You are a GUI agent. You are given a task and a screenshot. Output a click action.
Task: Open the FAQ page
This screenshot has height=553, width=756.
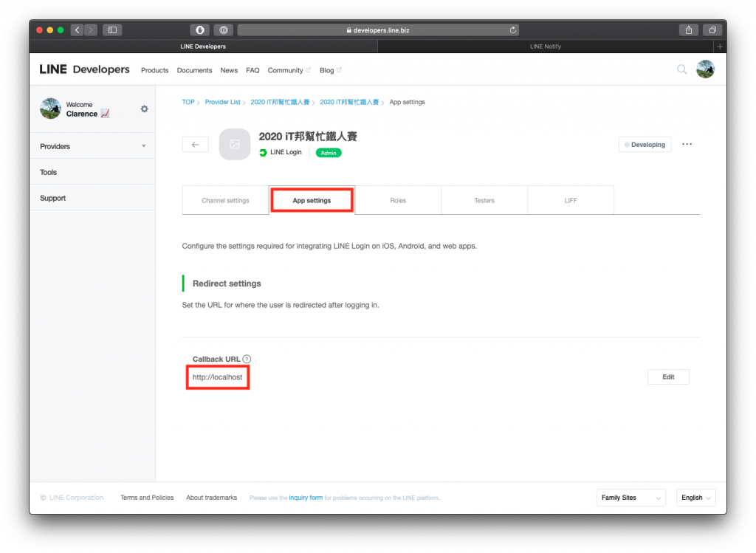(x=252, y=70)
